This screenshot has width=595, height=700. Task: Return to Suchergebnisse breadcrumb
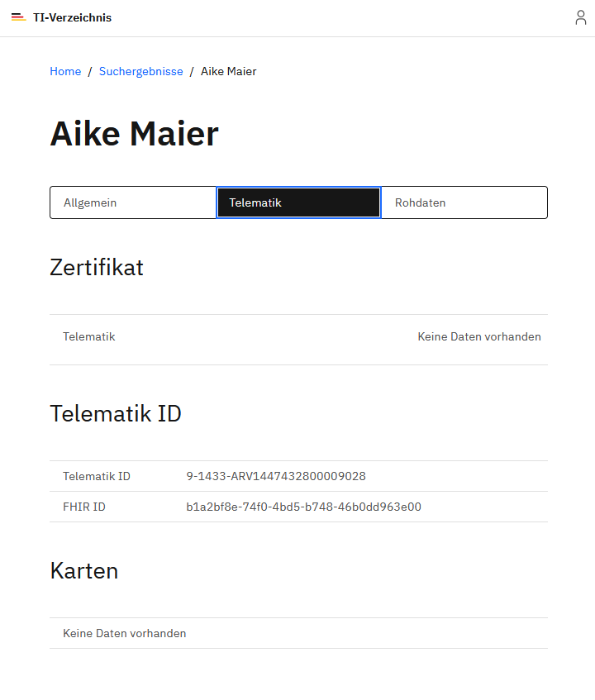(141, 71)
